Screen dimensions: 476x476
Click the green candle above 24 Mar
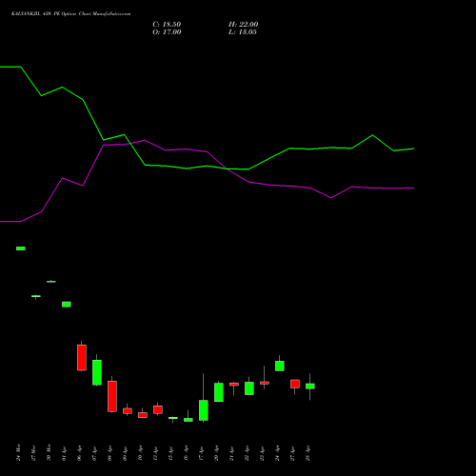point(21,248)
